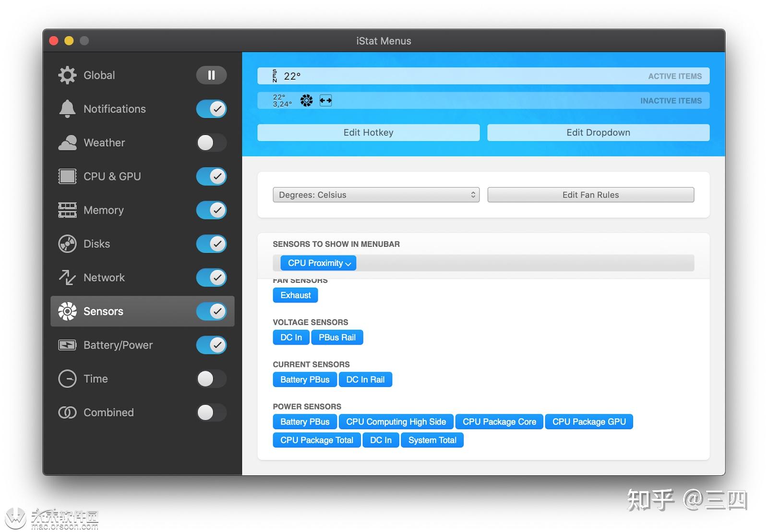This screenshot has height=532, width=768.
Task: Select the DC In power sensor tag
Action: 381,440
